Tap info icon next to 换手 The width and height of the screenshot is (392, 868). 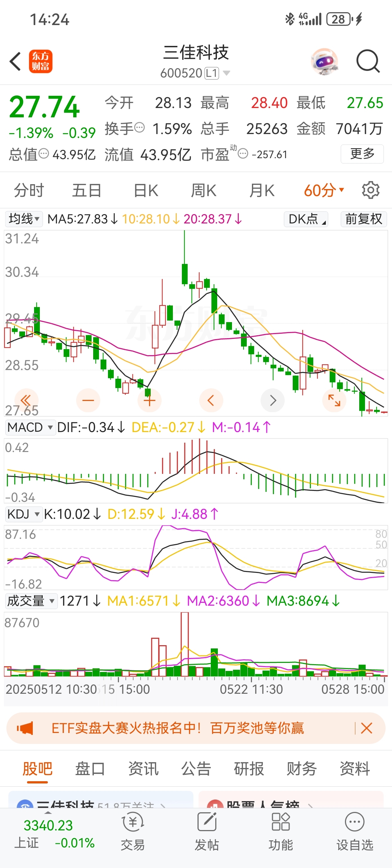139,128
